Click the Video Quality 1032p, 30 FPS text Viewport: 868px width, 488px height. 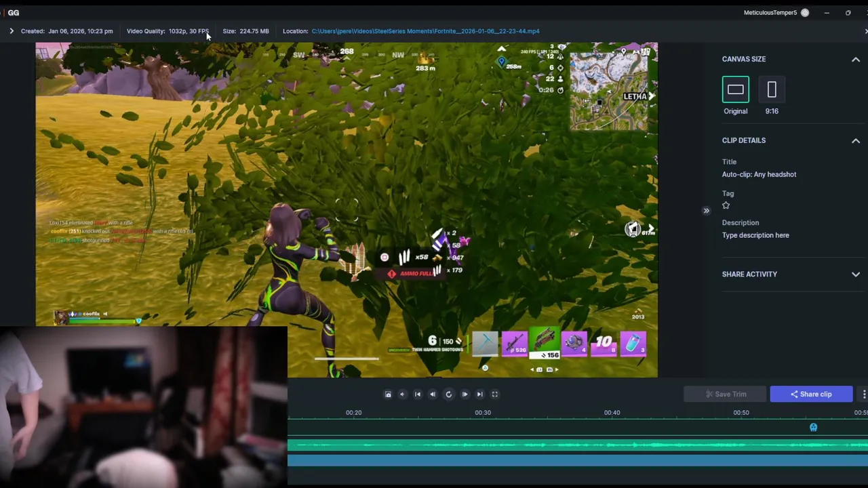[167, 31]
